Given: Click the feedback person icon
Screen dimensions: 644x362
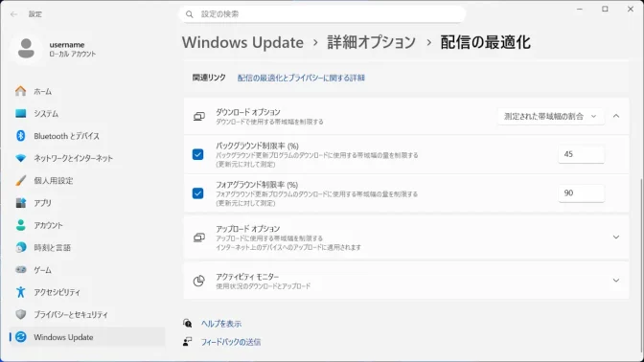Looking at the screenshot, I should [187, 342].
